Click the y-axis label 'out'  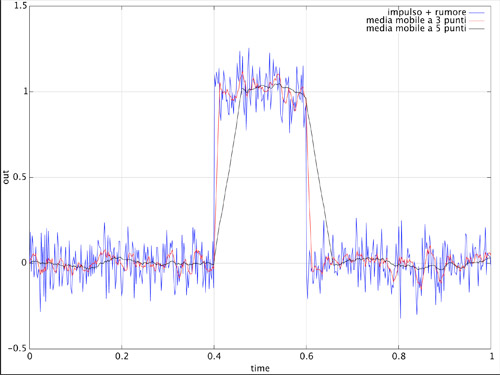click(6, 177)
